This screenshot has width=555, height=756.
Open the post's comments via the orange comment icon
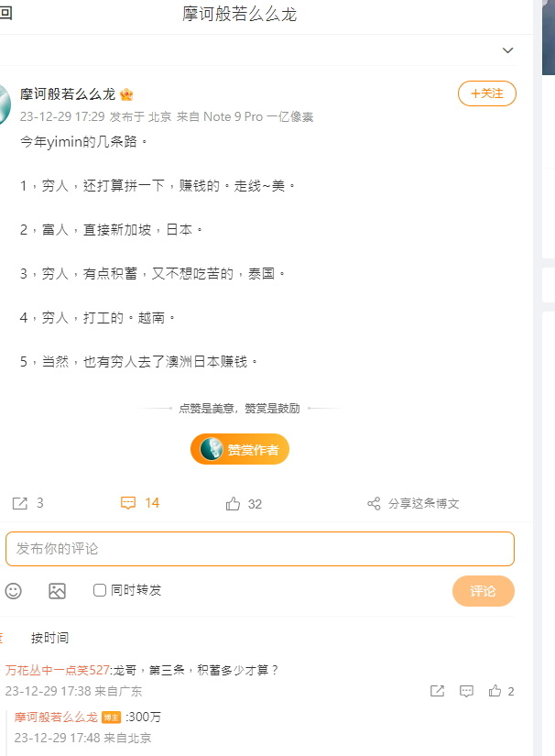(128, 503)
